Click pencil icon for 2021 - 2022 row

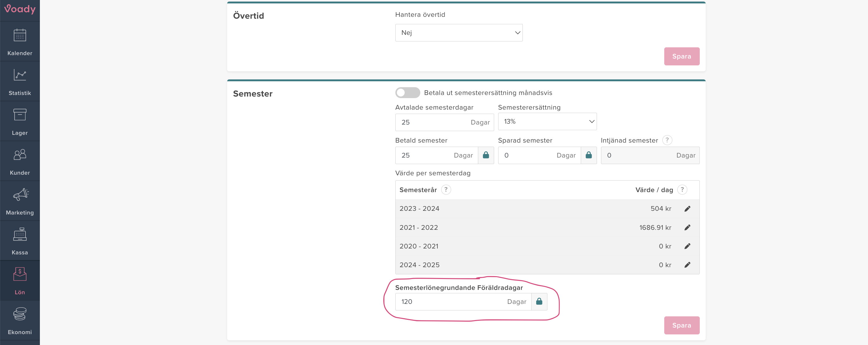click(x=687, y=227)
